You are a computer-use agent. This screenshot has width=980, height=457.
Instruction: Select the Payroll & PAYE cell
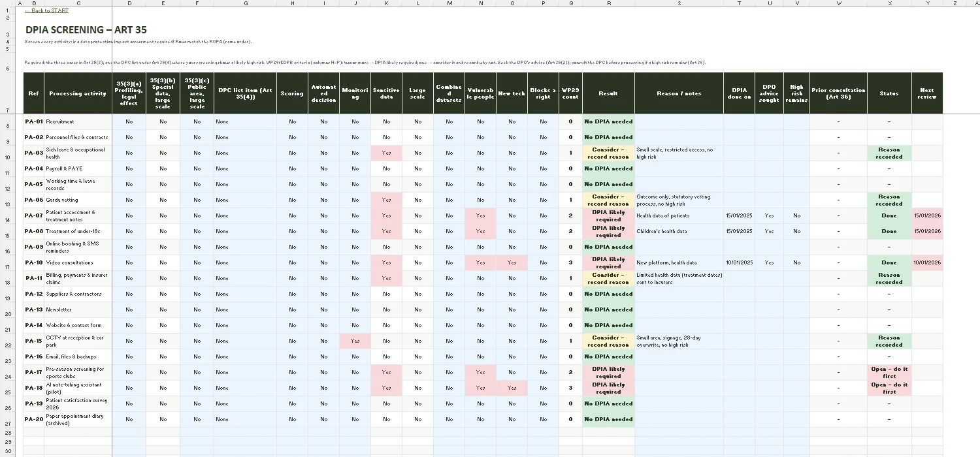[x=78, y=169]
